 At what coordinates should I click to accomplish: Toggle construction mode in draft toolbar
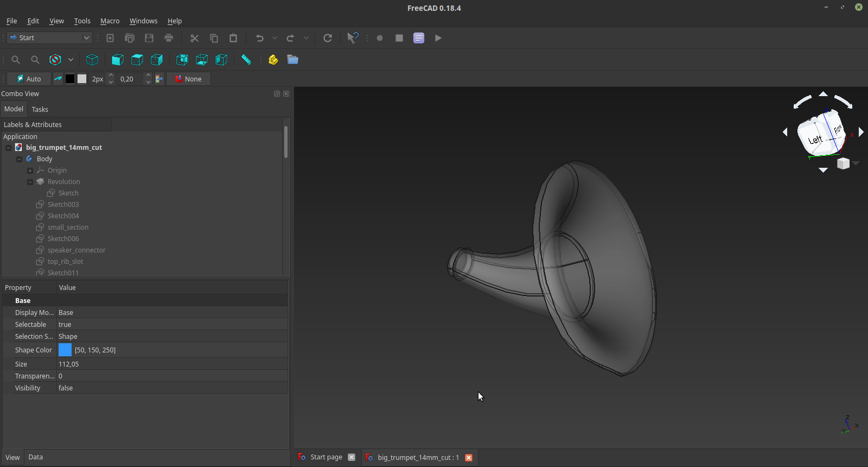click(58, 79)
